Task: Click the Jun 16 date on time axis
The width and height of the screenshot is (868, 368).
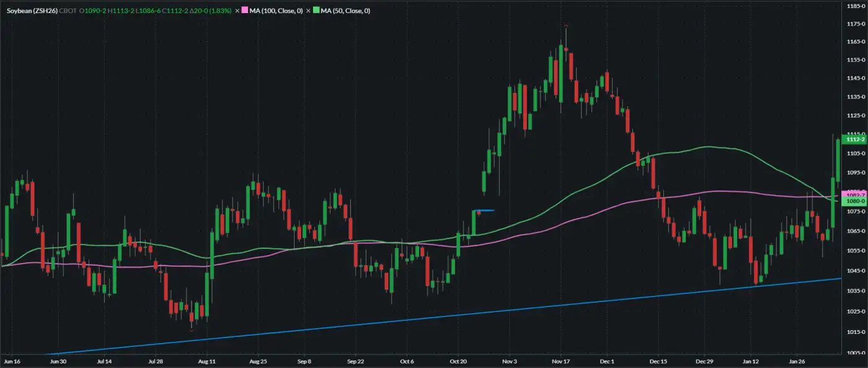Action: pos(12,361)
